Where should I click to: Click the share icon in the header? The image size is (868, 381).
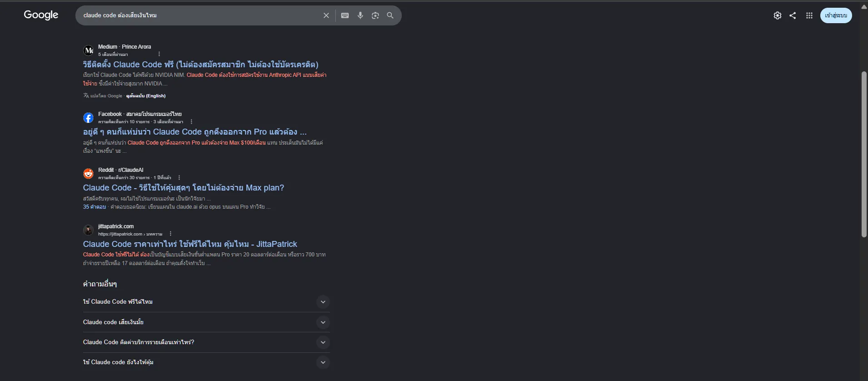coord(793,15)
